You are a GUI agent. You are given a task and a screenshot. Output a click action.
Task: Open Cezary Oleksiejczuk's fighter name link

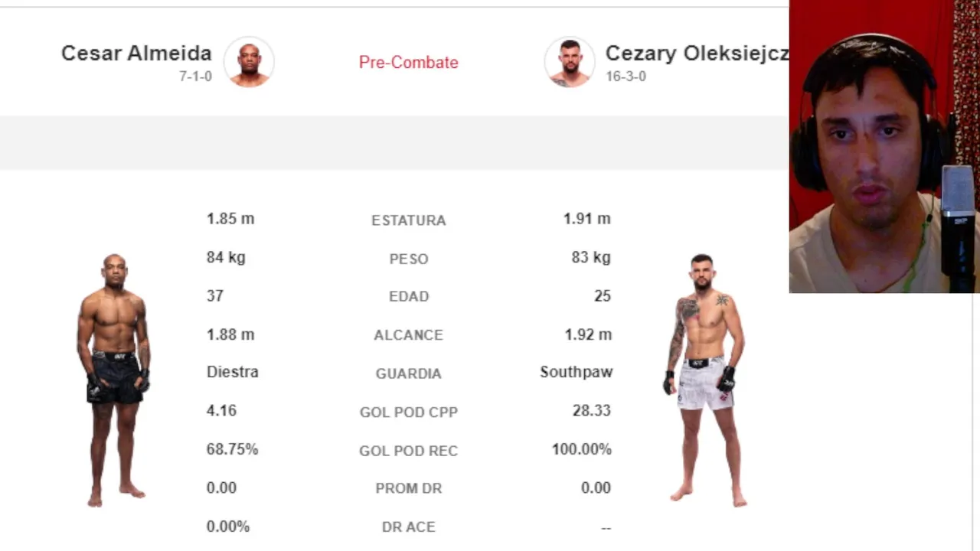point(696,53)
